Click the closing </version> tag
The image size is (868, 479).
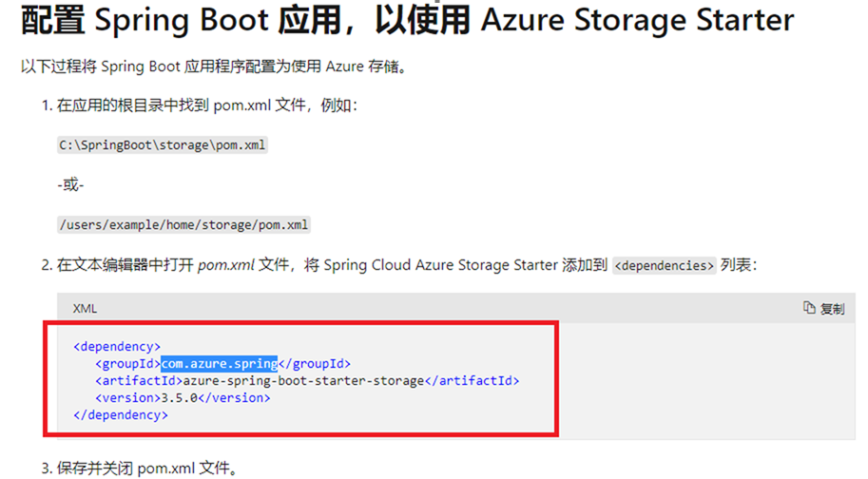click(241, 397)
